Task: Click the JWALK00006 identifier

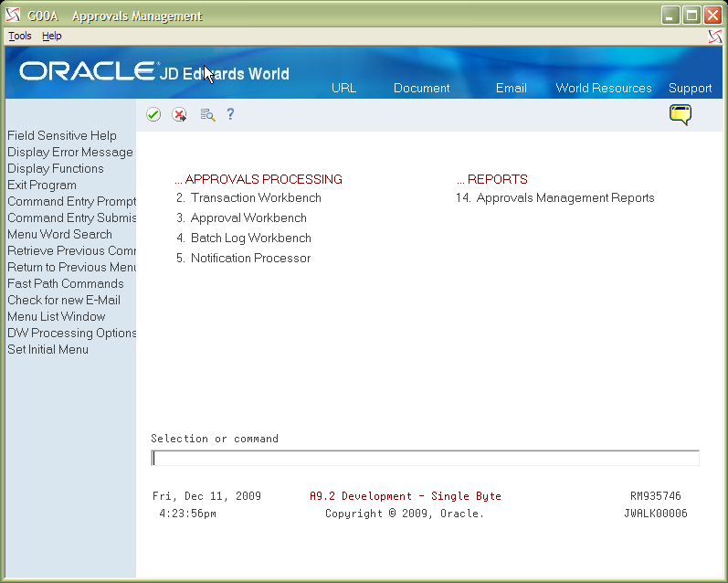Action: point(656,514)
